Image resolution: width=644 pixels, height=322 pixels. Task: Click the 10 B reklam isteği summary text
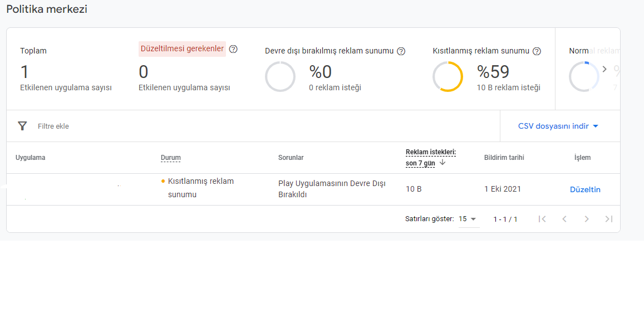[x=508, y=87]
